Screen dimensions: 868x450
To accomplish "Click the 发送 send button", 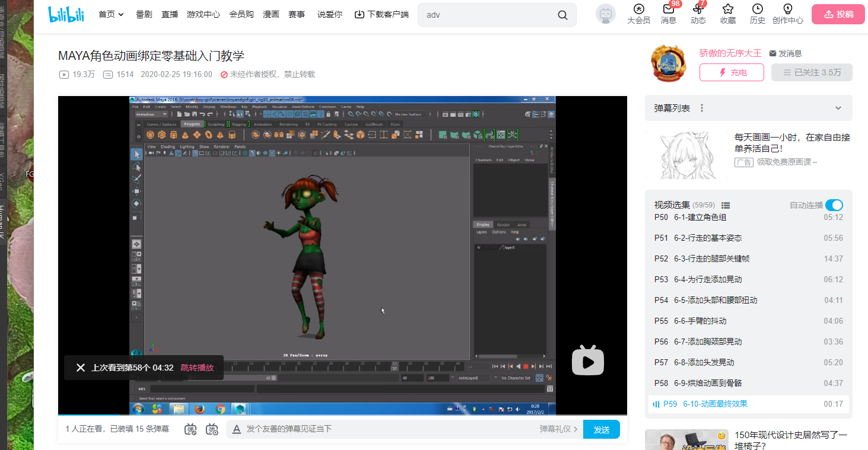I will 602,429.
